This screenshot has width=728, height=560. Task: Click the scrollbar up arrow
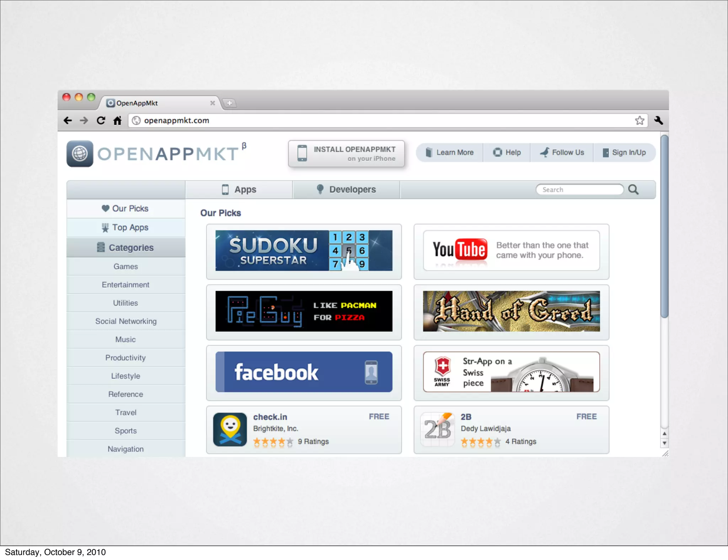(x=664, y=434)
